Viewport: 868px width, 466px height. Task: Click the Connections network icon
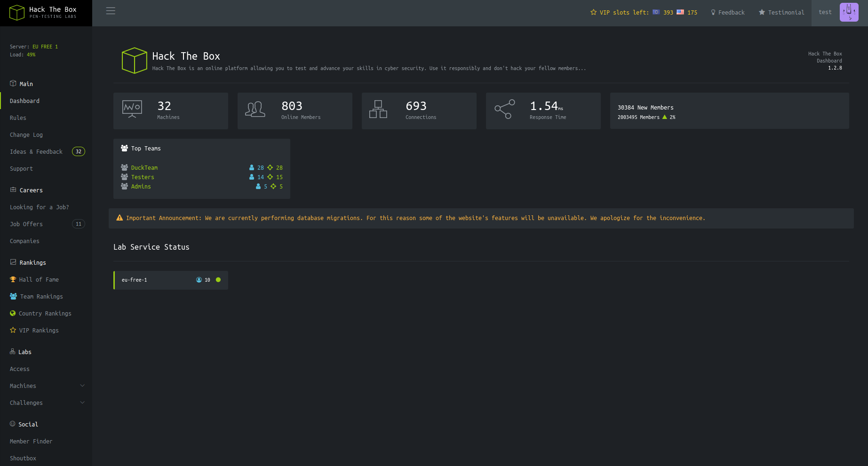(378, 109)
